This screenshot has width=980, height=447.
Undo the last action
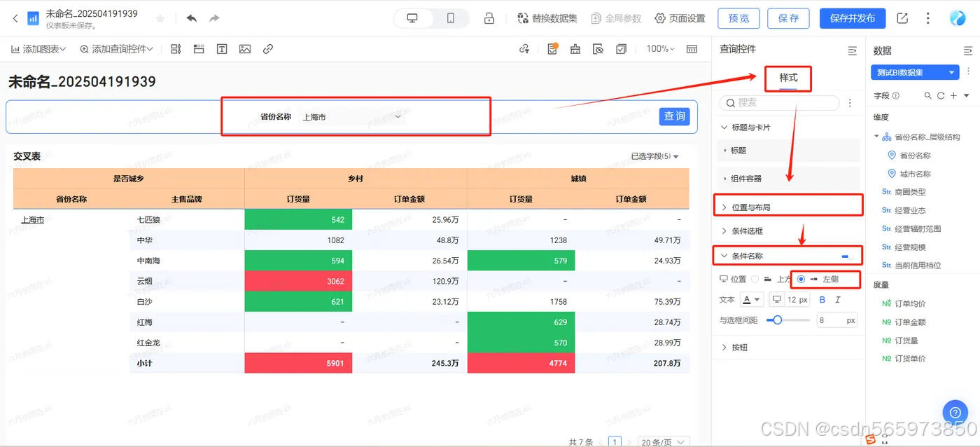pos(191,18)
